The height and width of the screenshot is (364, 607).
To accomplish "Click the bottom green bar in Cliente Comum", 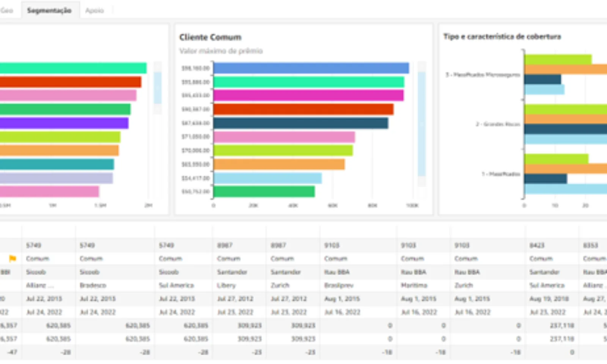I will [x=264, y=191].
